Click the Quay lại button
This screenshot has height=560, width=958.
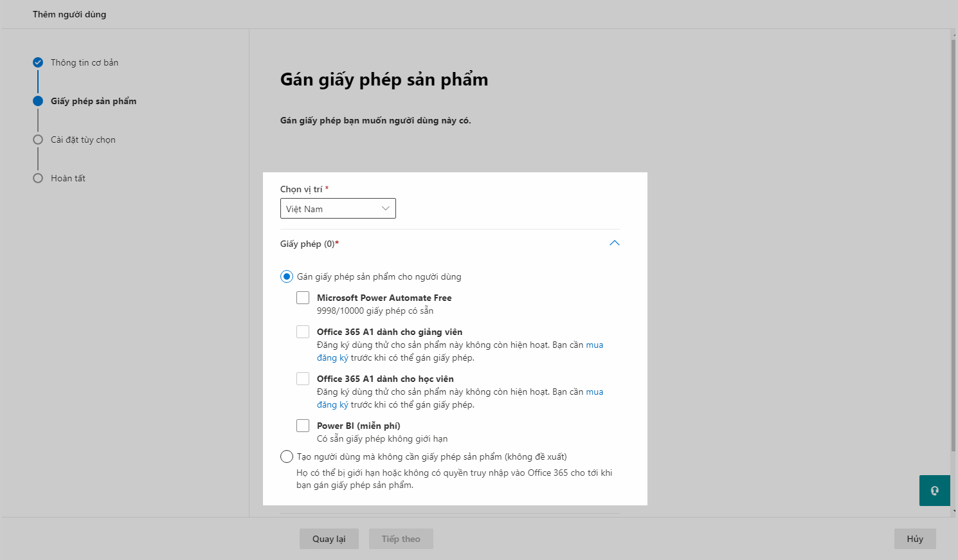coord(329,539)
